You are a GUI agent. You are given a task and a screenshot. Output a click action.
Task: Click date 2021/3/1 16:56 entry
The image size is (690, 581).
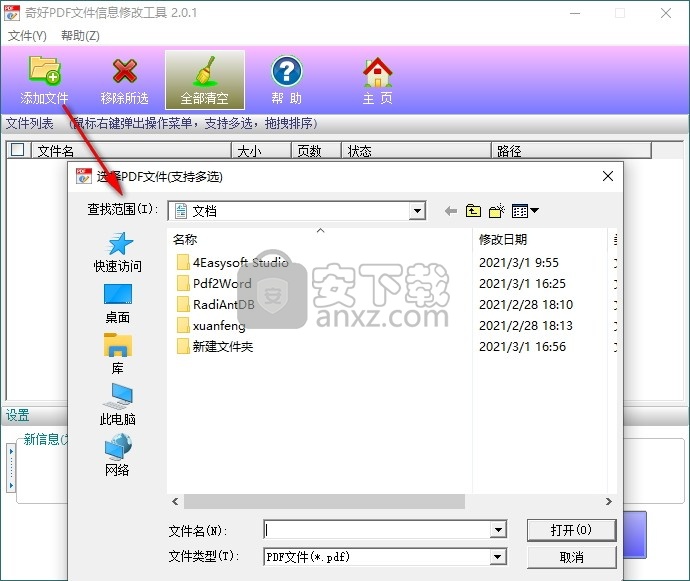click(522, 347)
